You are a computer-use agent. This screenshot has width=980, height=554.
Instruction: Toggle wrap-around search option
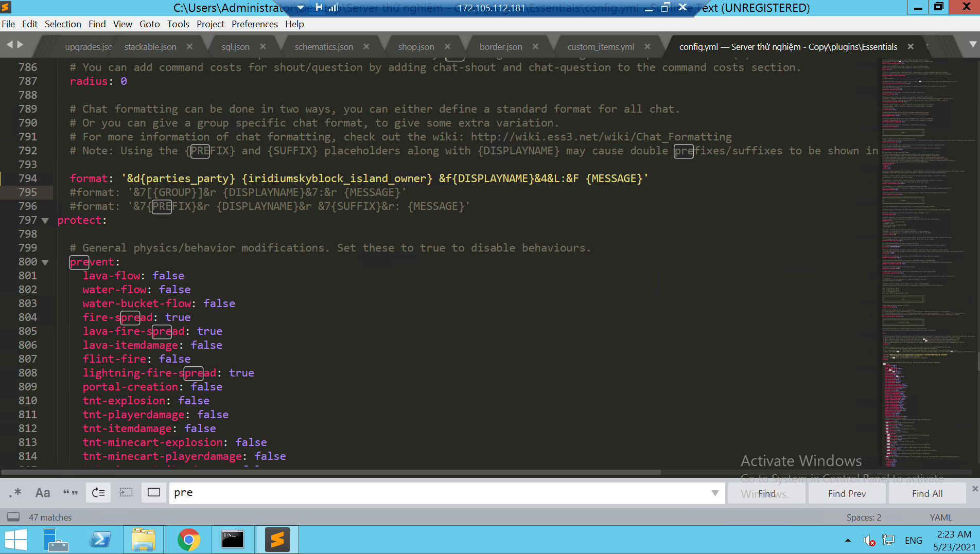(x=98, y=492)
